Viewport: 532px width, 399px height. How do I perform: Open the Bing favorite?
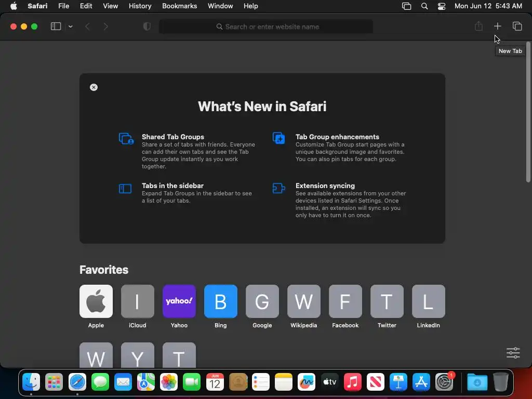[x=220, y=301]
